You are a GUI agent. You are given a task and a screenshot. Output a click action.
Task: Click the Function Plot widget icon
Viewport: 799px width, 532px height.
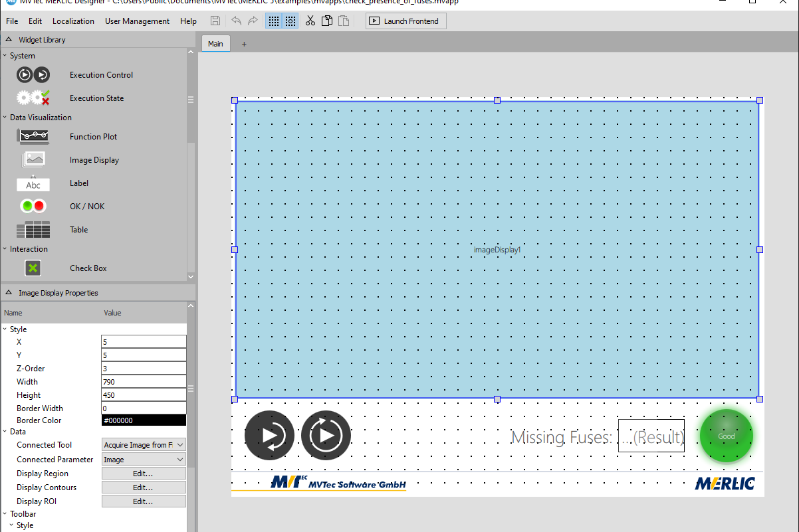[x=33, y=137]
